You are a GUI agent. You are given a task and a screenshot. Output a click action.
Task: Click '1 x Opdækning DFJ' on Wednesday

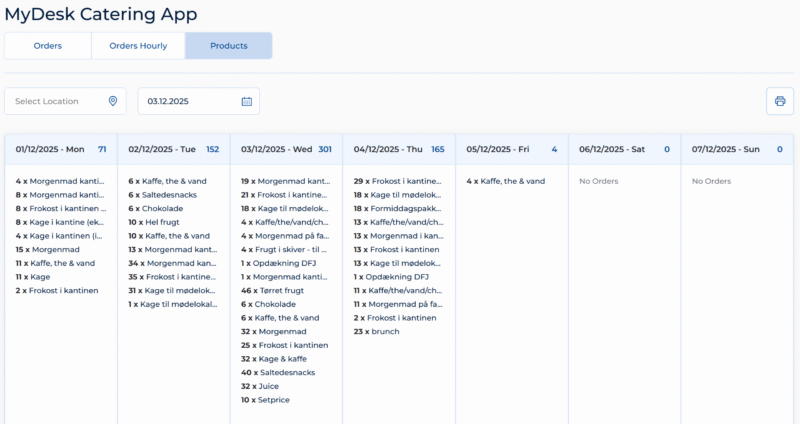click(x=279, y=263)
